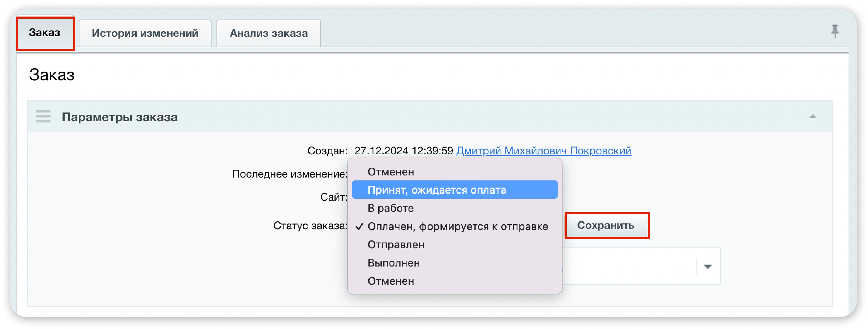Screen dimensions: 868x329
Task: Switch to История изменений tab
Action: (x=145, y=33)
